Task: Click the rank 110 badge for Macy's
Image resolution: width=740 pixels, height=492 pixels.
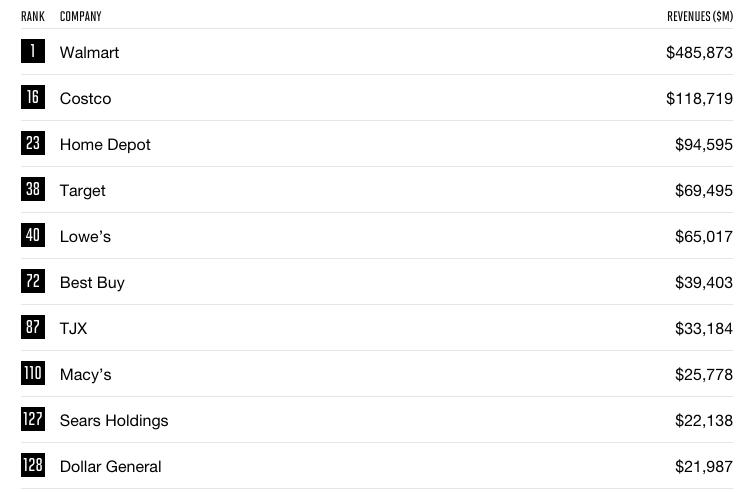Action: pyautogui.click(x=33, y=373)
